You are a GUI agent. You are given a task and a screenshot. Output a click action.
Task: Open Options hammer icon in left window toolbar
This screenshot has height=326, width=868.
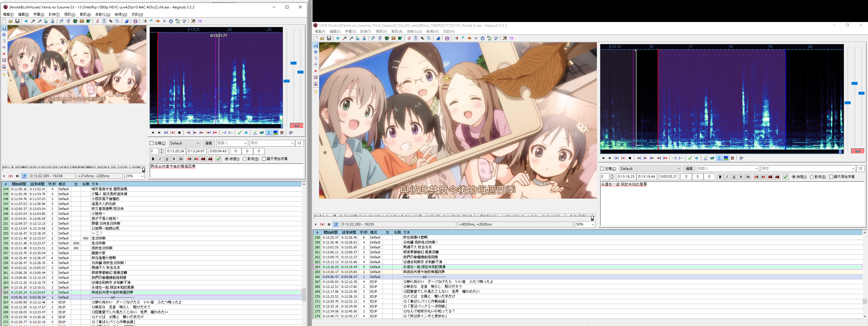[193, 21]
